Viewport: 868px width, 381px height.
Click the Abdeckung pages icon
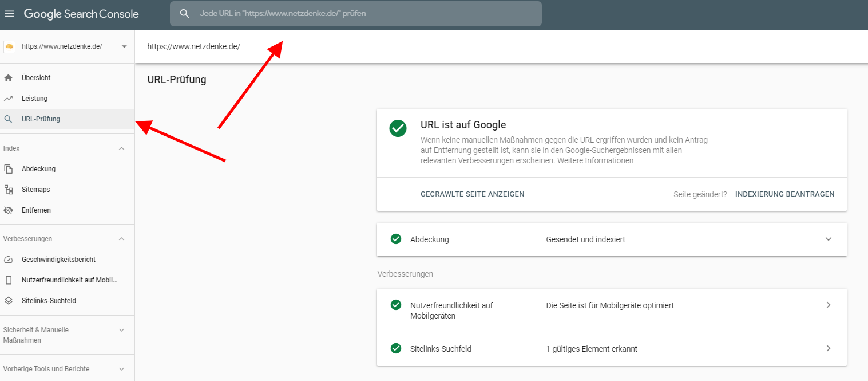pos(8,169)
